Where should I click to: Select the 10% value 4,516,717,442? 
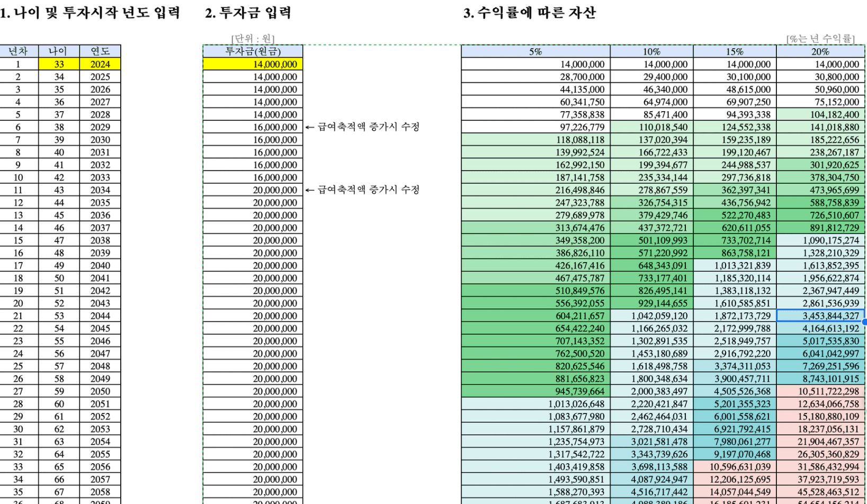click(651, 492)
